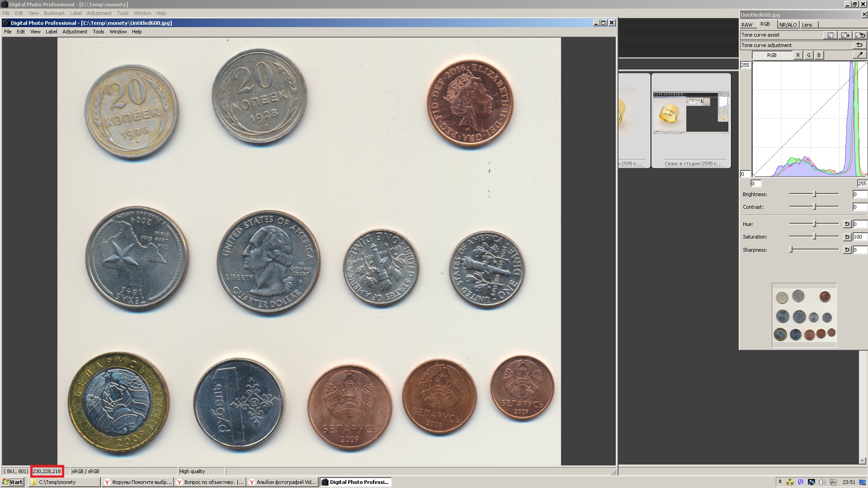This screenshot has width=868, height=488.
Task: Adjust the Sharpness slider handle
Action: (x=791, y=249)
